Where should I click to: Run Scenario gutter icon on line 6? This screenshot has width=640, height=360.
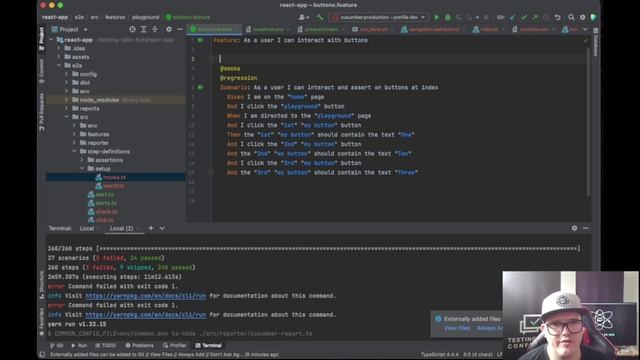point(200,87)
